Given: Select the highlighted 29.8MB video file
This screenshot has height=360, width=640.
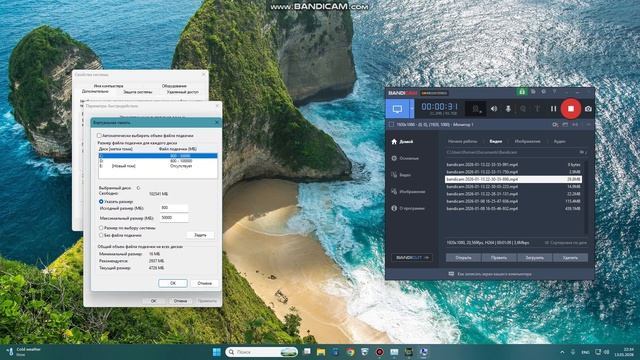Looking at the screenshot, I should point(513,179).
